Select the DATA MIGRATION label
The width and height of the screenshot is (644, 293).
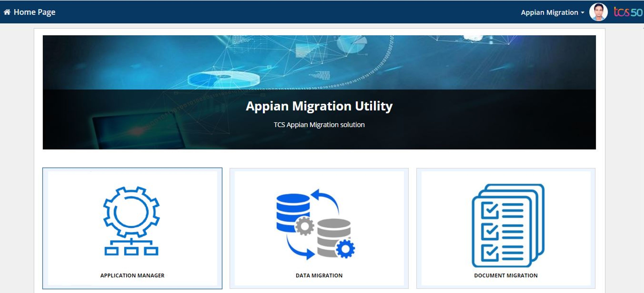click(x=319, y=276)
